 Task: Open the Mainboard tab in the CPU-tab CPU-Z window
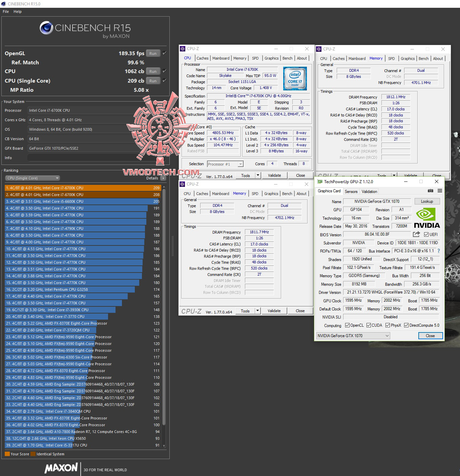[x=221, y=58]
